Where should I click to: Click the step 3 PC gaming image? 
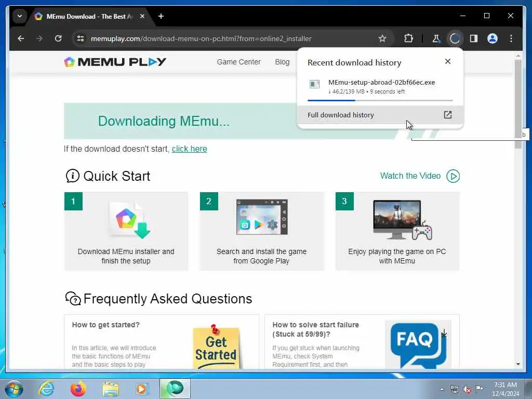(403, 220)
